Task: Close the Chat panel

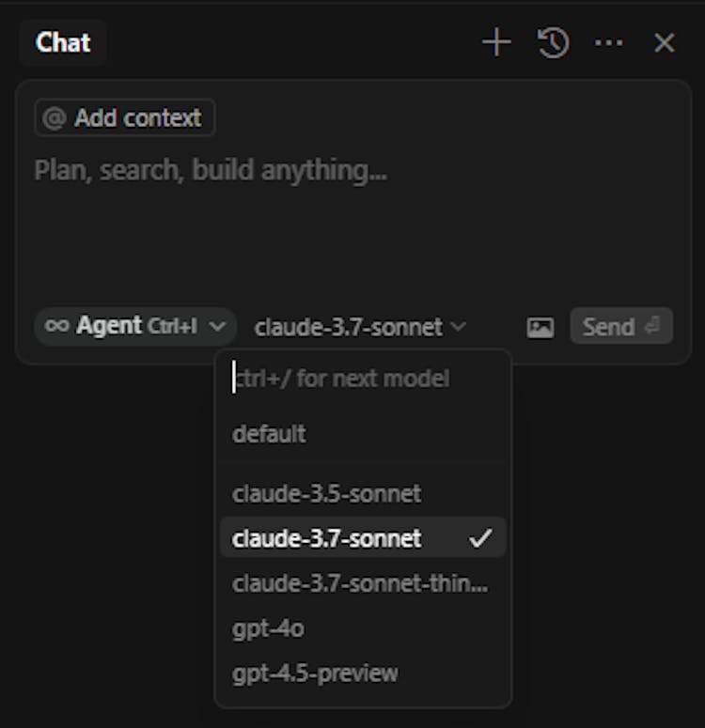Action: click(x=665, y=42)
